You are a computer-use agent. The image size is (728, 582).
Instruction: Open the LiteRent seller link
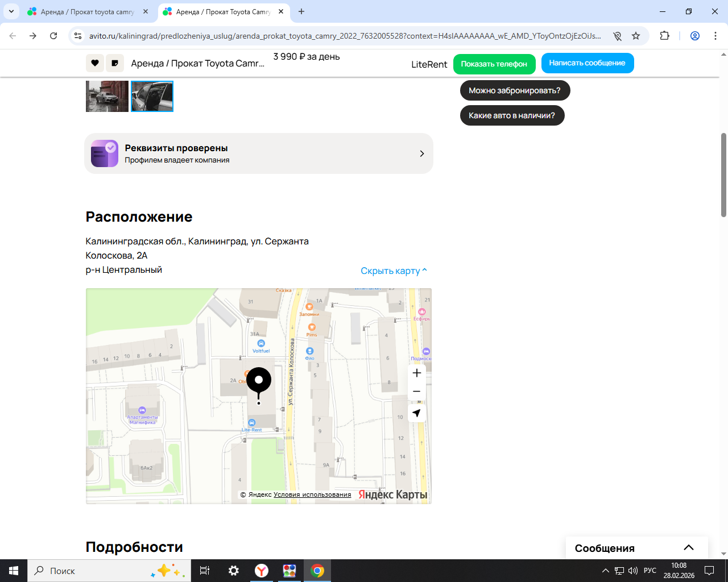429,64
